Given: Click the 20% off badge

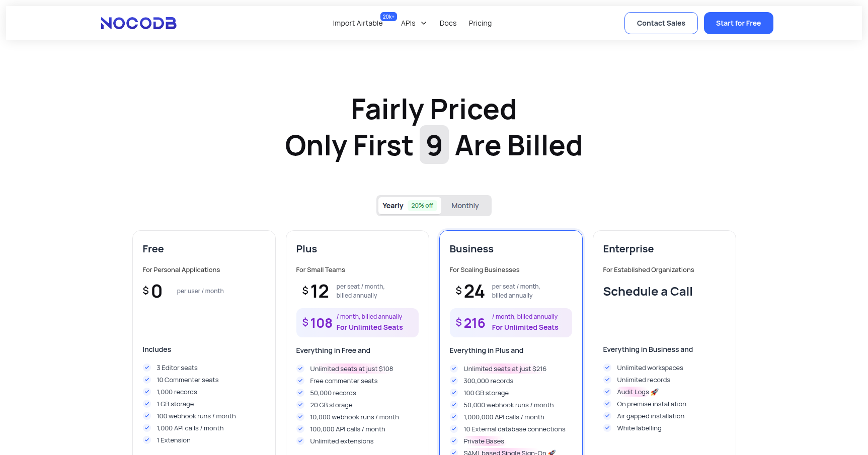Looking at the screenshot, I should pos(422,206).
